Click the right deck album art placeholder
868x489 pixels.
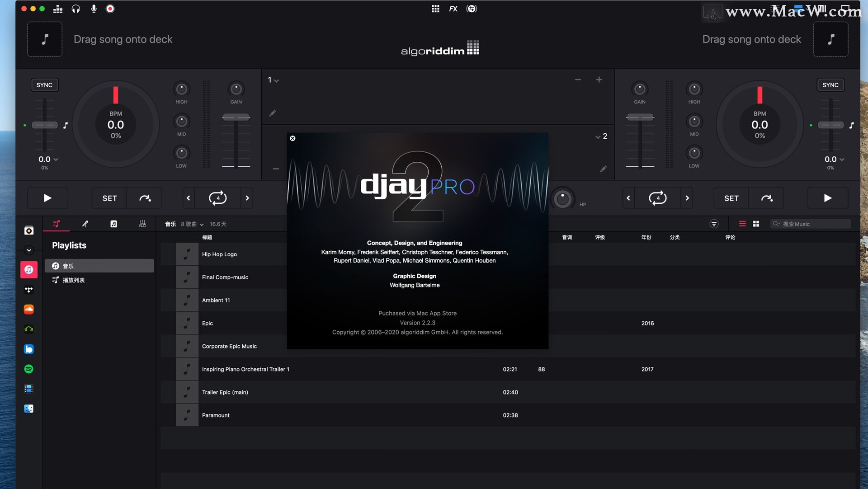tap(830, 39)
